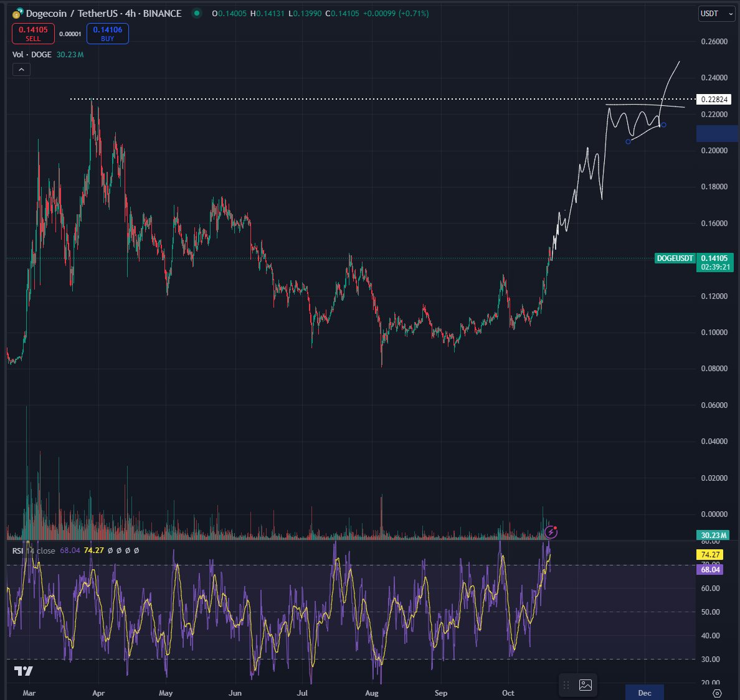Grab the floating toolbar dotted handle

pos(566,685)
